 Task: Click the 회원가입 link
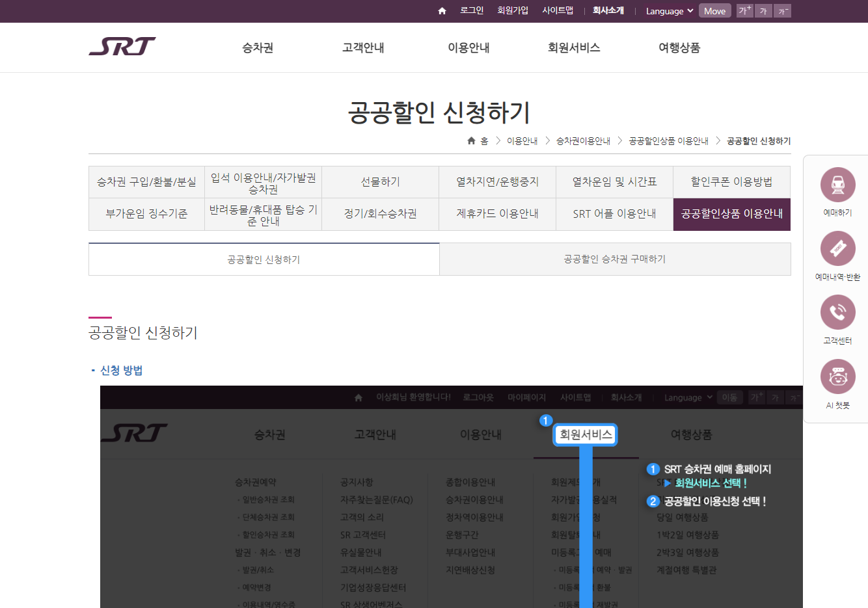tap(513, 10)
